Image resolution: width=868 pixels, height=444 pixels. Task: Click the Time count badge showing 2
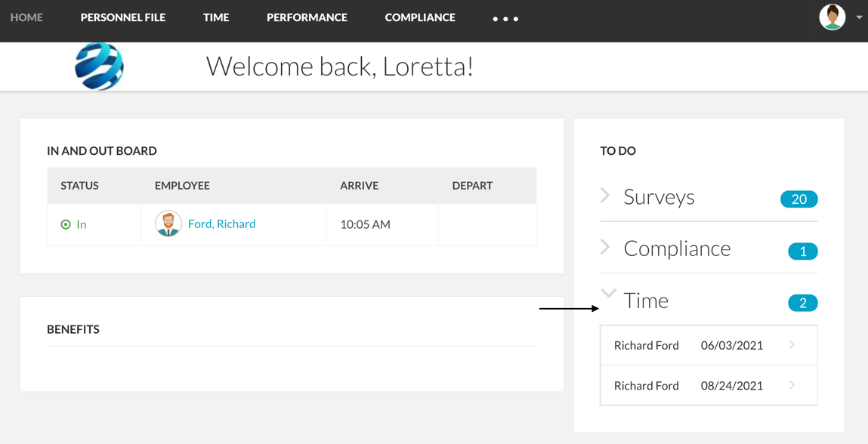[803, 303]
